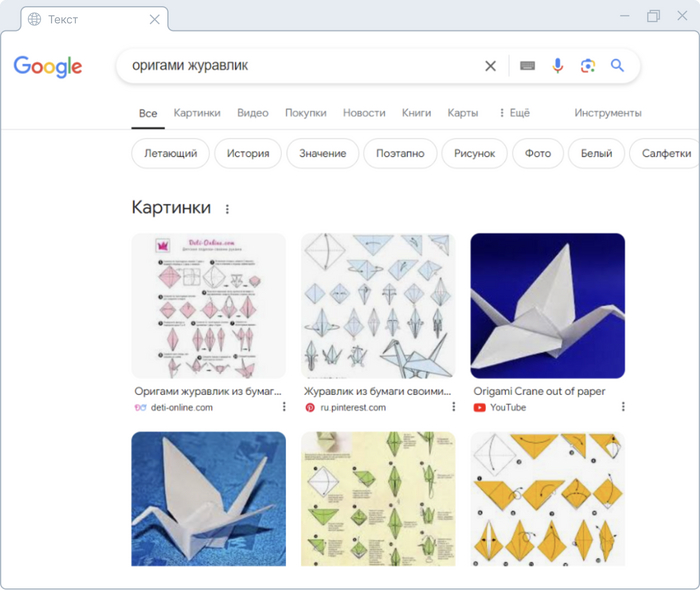Open the Новости tab
Screen dimensions: 700x590
(x=364, y=113)
